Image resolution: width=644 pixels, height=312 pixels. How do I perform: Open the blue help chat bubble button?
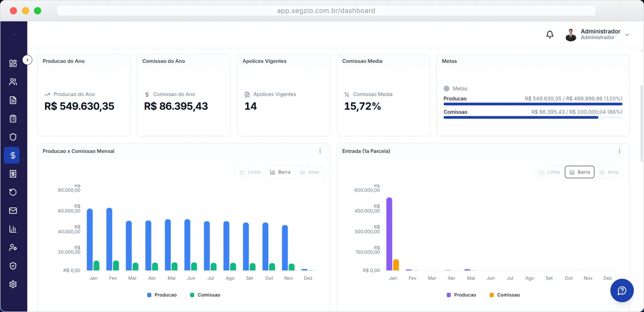(x=622, y=290)
